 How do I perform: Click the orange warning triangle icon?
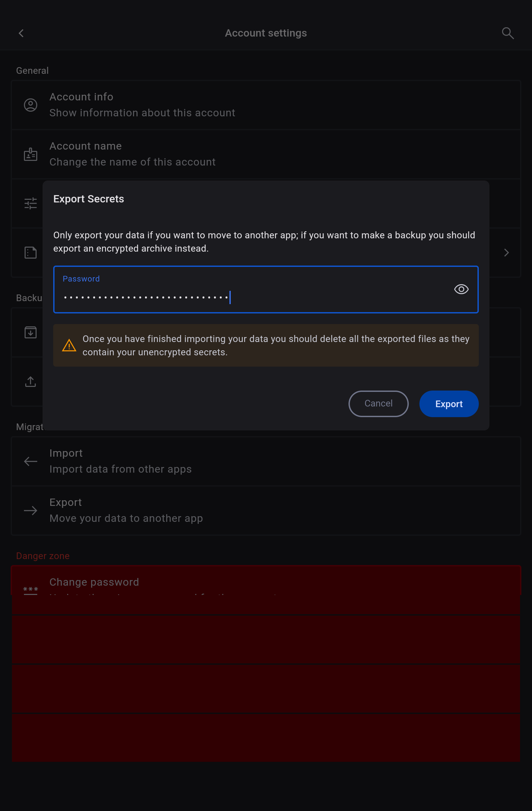click(69, 345)
